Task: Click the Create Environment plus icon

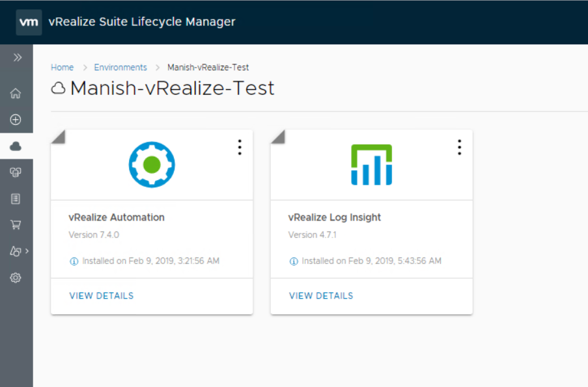Action: click(x=16, y=120)
